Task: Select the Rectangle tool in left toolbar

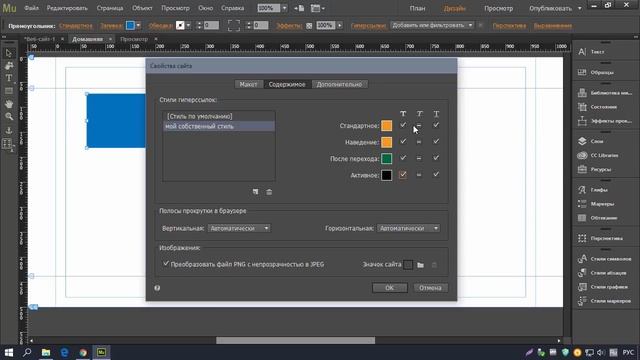Action: [x=9, y=91]
